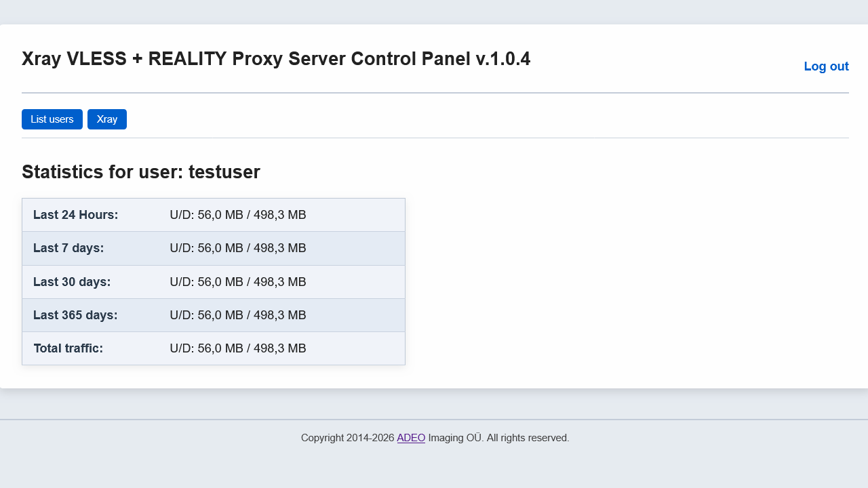
Task: Log out of the control panel
Action: pyautogui.click(x=826, y=66)
